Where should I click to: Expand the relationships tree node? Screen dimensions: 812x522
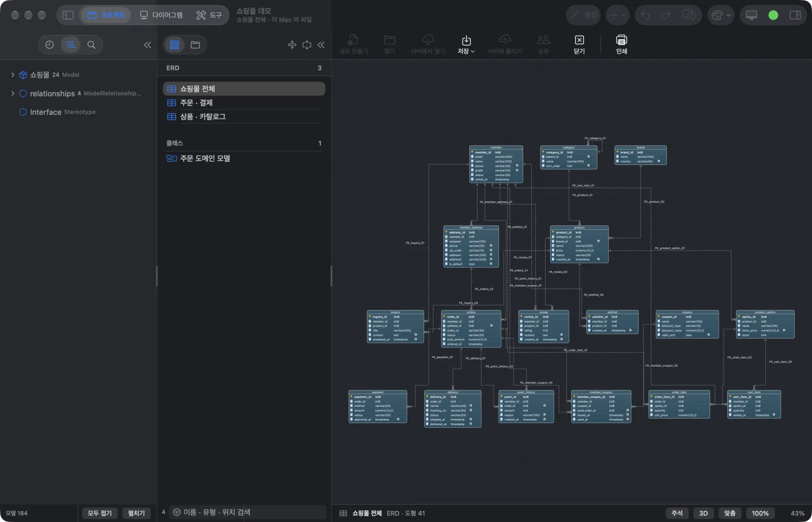(x=13, y=93)
